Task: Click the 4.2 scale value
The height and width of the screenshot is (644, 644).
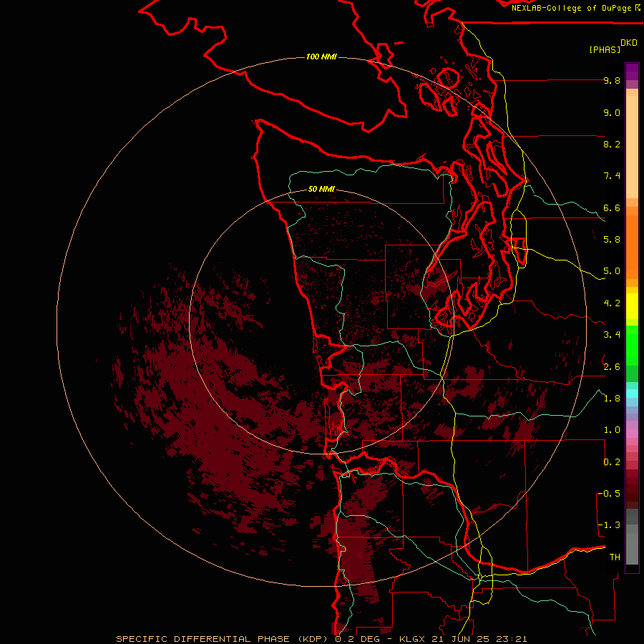Action: (612, 303)
